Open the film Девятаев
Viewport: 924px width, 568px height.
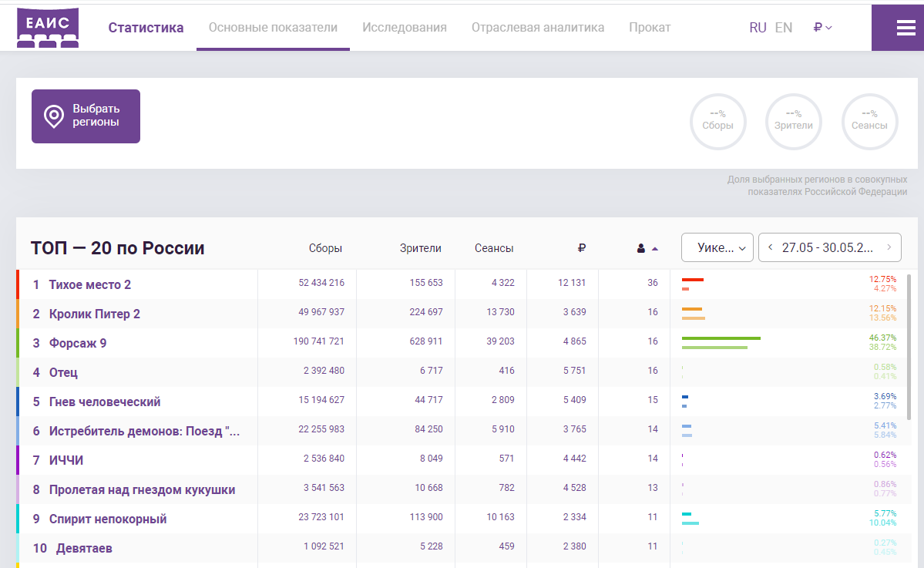click(x=84, y=548)
